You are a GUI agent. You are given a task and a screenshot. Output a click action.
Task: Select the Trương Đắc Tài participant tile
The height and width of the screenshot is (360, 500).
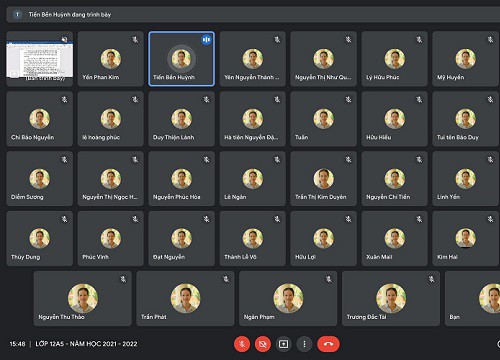[x=391, y=298]
